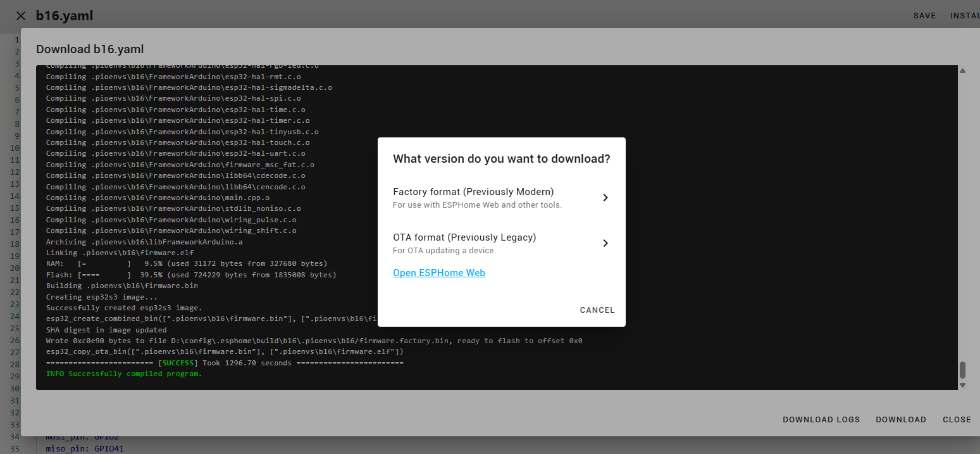Select Factory format (Previously Modern) option
Image resolution: width=980 pixels, height=454 pixels.
pos(473,197)
